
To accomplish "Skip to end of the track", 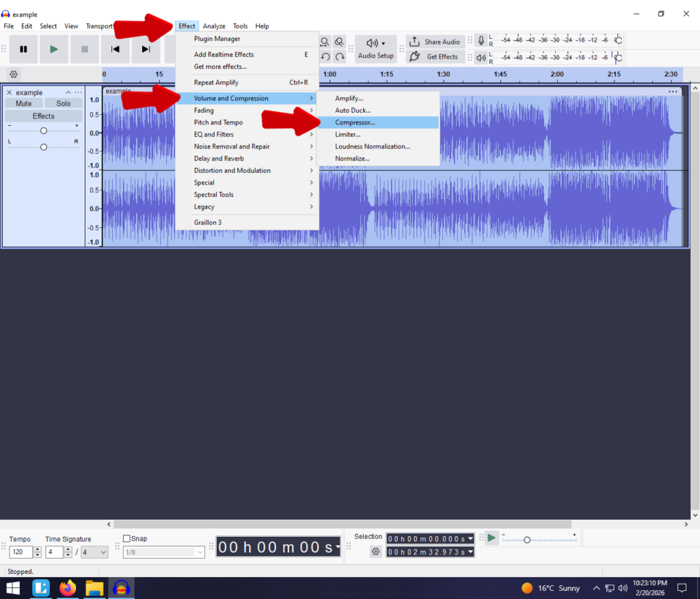I will (x=146, y=49).
